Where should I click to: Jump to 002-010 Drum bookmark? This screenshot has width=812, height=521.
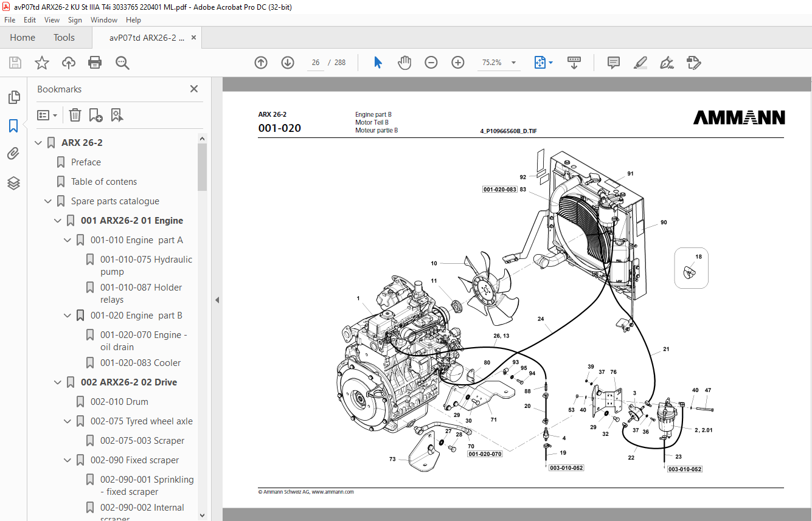[x=119, y=402]
